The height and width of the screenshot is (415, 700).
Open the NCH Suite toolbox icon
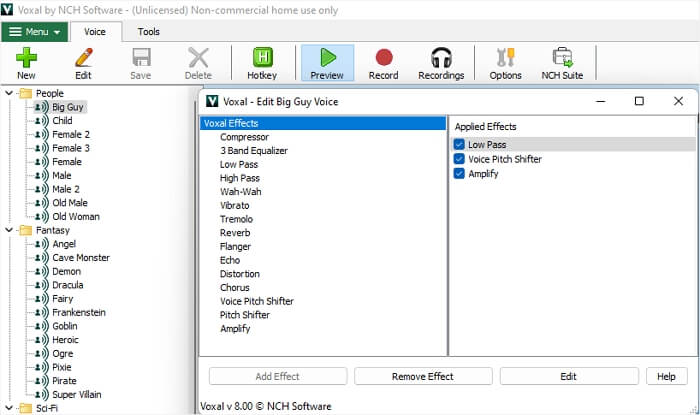[x=562, y=58]
